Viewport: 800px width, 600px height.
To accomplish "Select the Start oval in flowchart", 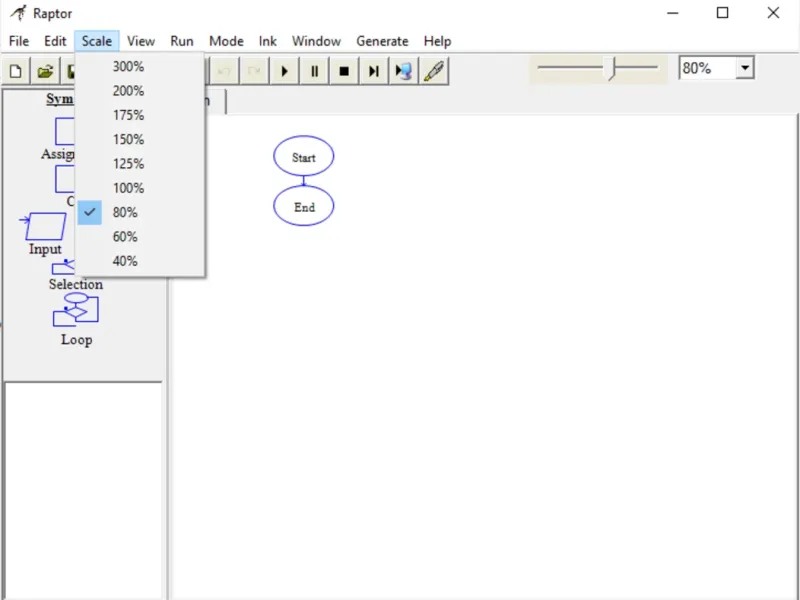I will (x=304, y=156).
